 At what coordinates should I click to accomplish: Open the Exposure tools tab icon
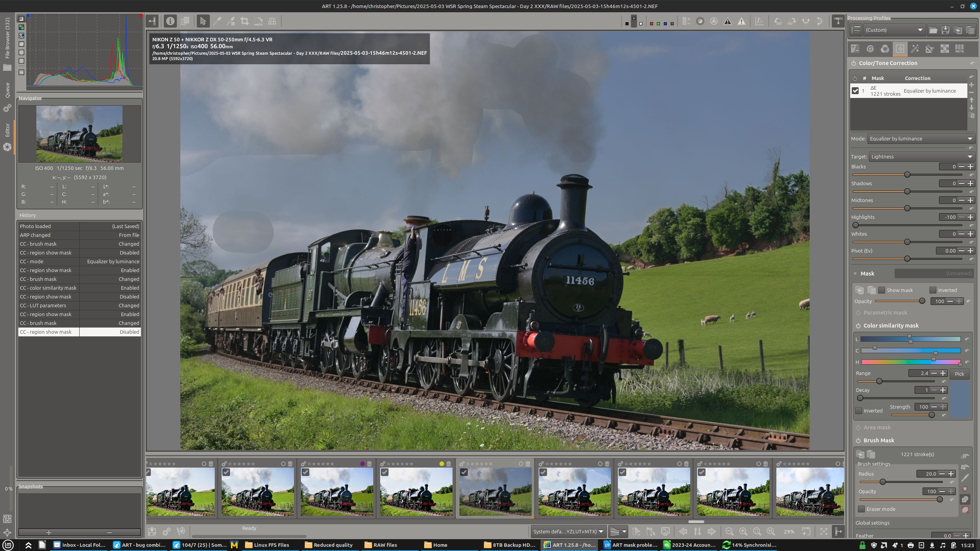pyautogui.click(x=855, y=49)
